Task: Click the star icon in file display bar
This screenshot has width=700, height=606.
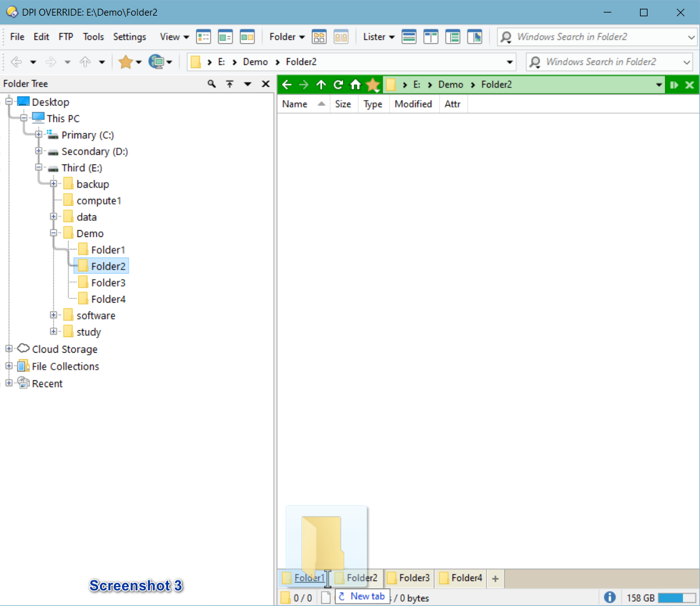Action: coord(372,84)
